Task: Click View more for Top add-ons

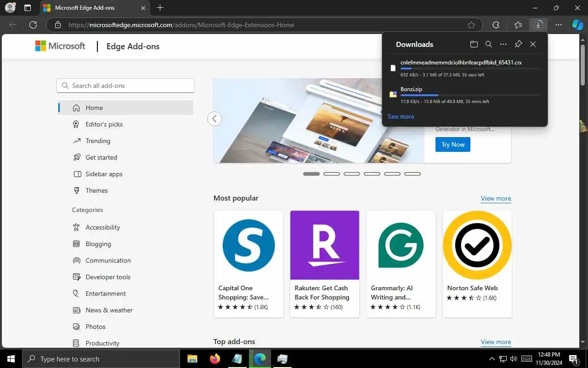Action: 496,342
